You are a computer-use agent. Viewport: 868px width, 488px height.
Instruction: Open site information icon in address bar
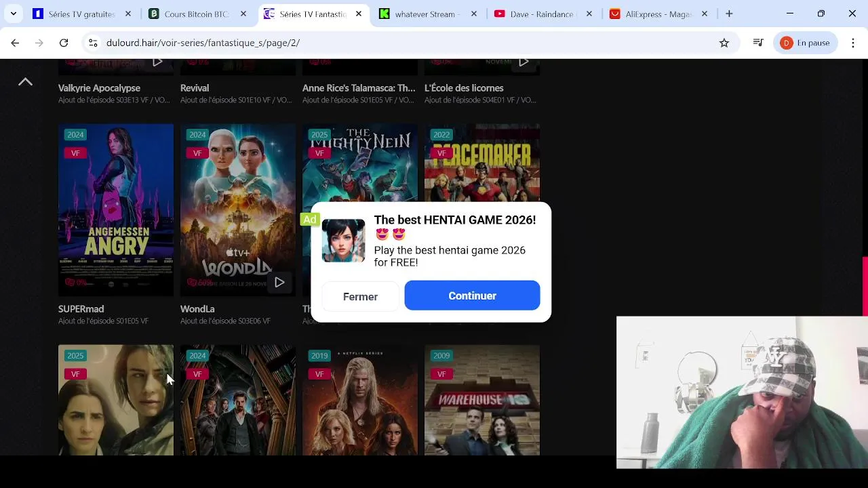coord(92,43)
